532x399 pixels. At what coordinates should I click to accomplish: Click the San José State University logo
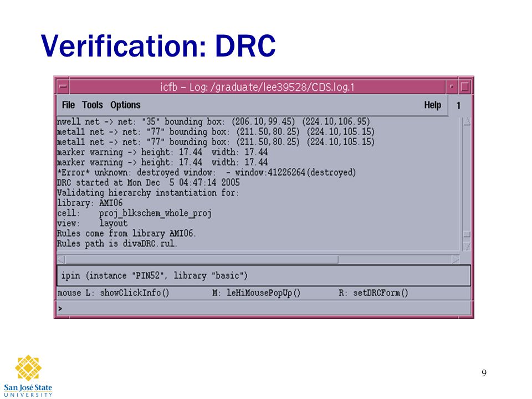point(28,376)
